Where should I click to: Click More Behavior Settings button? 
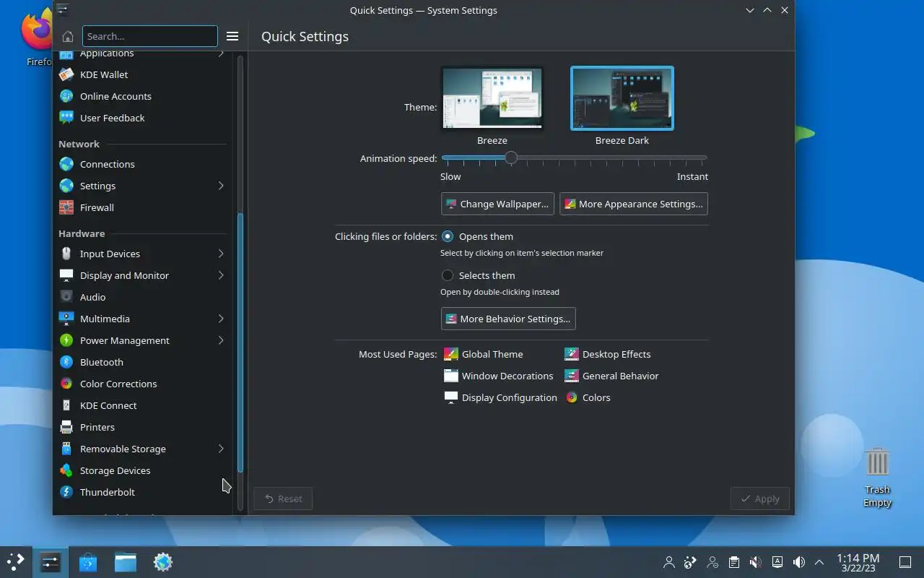pos(508,319)
